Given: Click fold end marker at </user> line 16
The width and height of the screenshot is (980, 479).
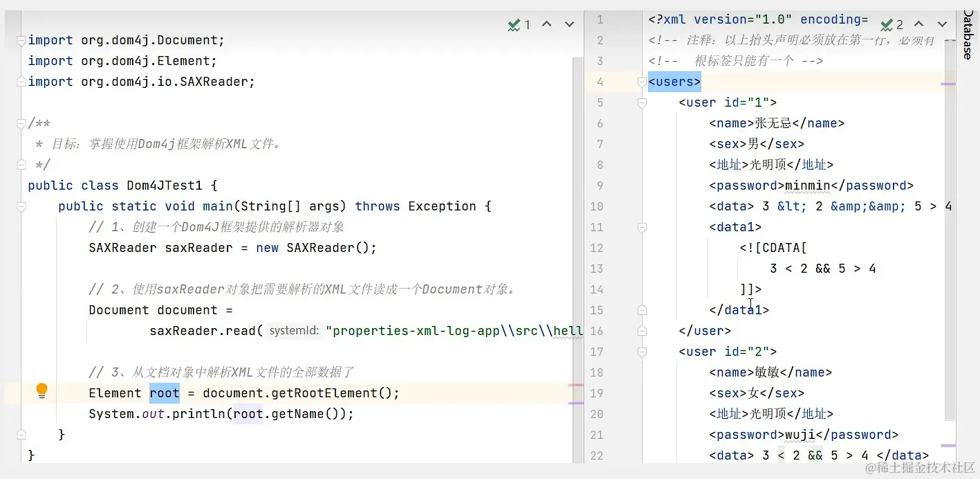Looking at the screenshot, I should (x=642, y=331).
